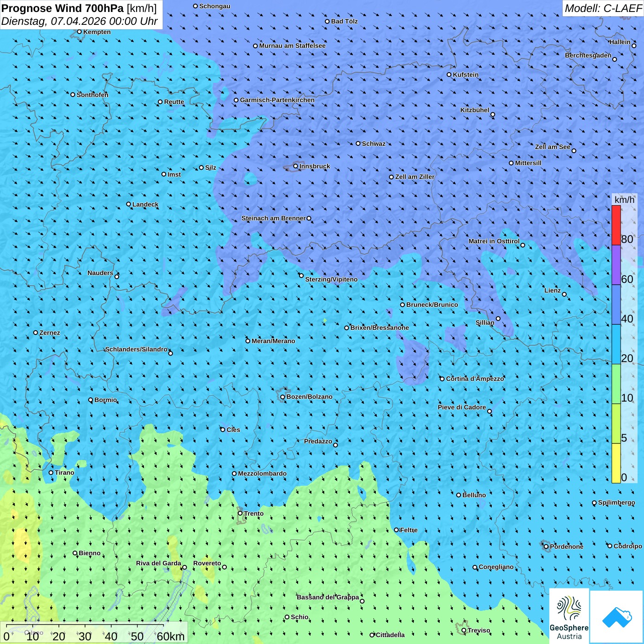
Task: Click the Kufstein city label
Action: 466,75
